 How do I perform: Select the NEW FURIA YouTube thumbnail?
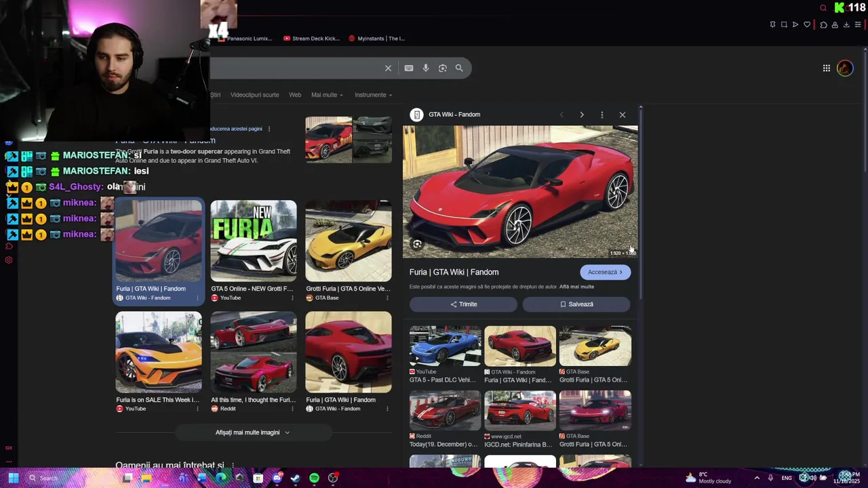[254, 241]
